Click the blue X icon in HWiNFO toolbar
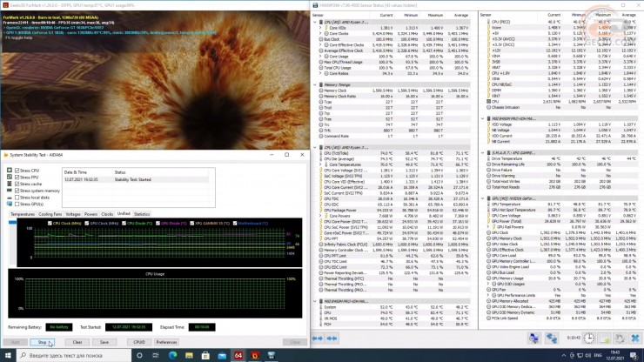 coord(635,338)
